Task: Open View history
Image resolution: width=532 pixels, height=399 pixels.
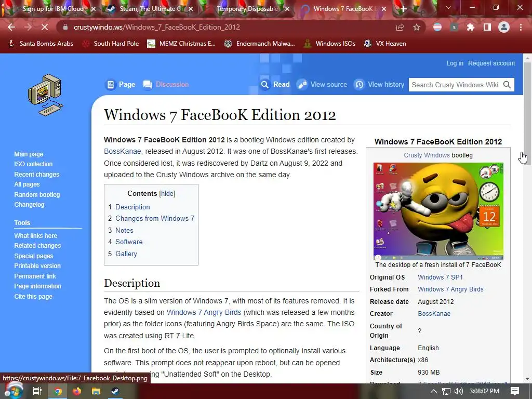Action: [379, 85]
